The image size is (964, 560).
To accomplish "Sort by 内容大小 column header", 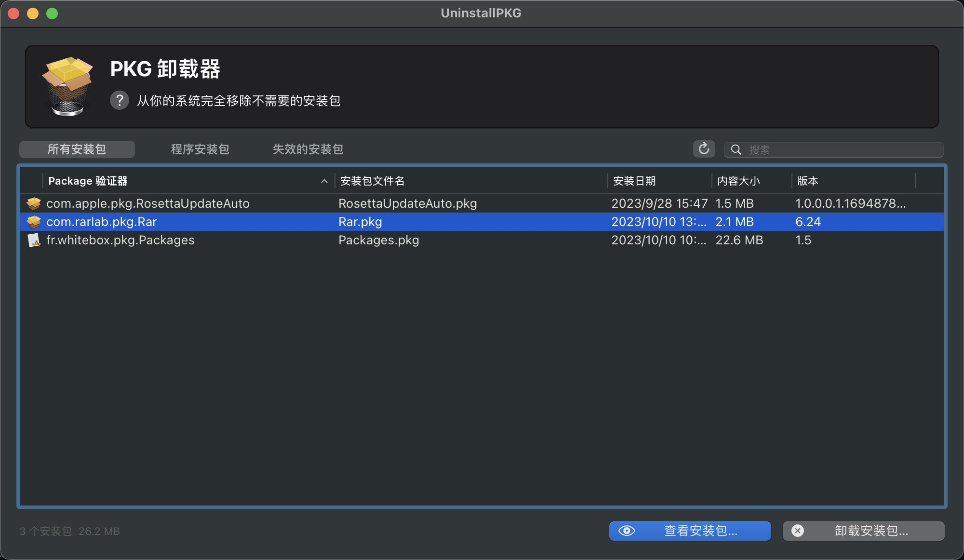I will coord(738,181).
